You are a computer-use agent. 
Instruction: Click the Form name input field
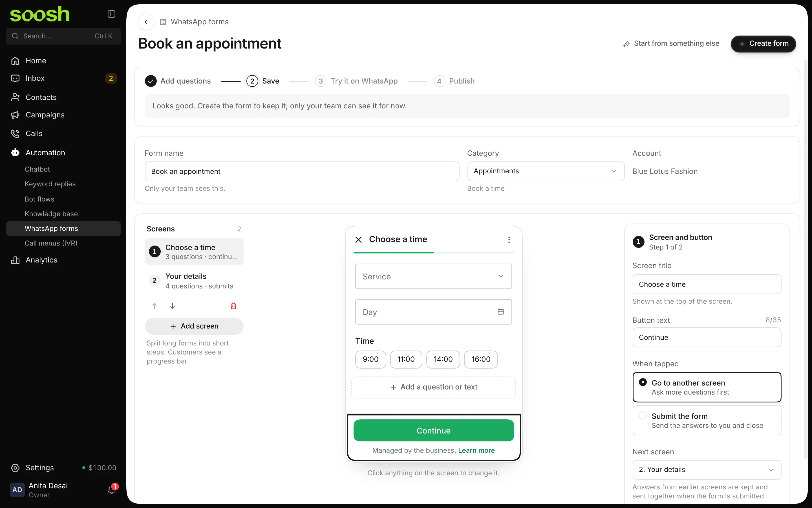pyautogui.click(x=302, y=171)
